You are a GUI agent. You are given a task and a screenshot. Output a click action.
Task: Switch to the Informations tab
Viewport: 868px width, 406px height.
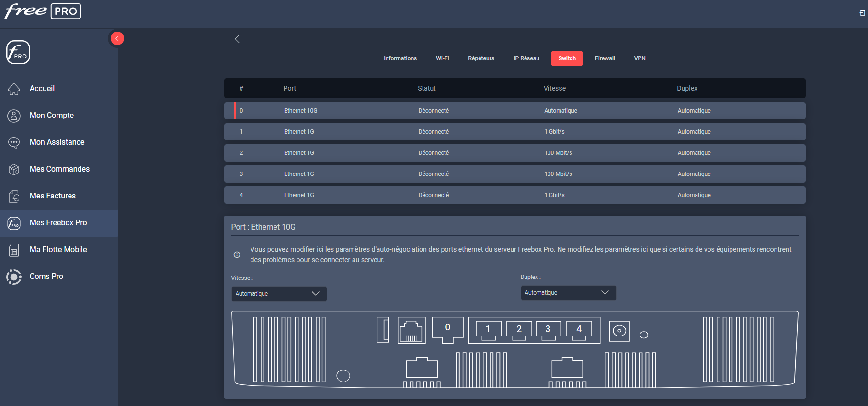coord(400,58)
